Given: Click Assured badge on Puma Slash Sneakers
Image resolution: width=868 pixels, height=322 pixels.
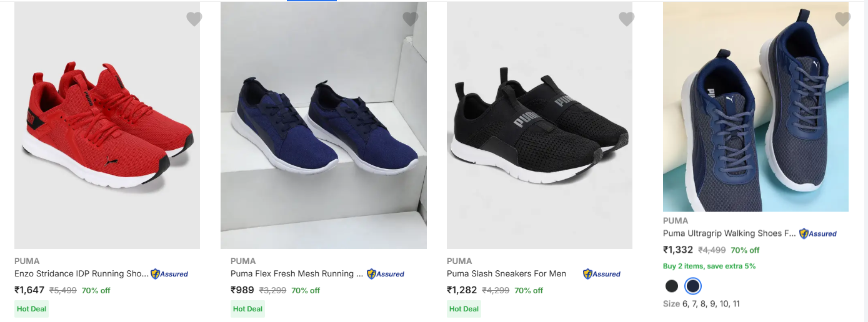Looking at the screenshot, I should [602, 274].
